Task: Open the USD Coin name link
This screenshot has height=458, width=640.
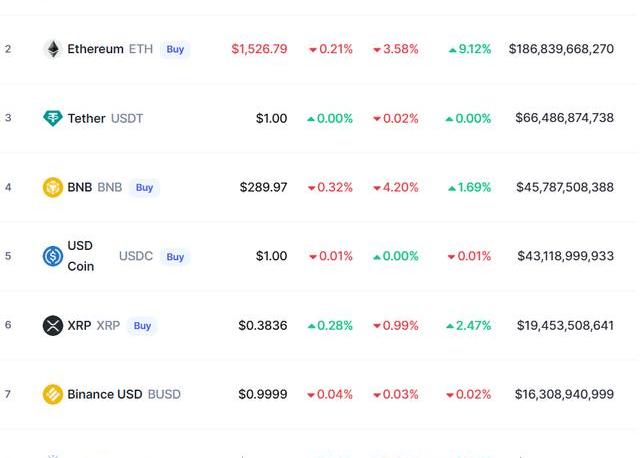Action: (81, 256)
